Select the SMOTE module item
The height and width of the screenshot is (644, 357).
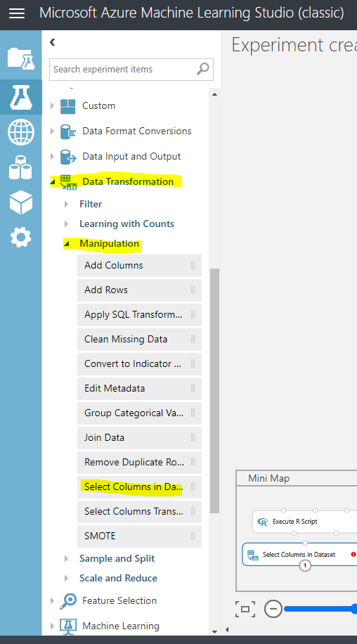tap(140, 536)
